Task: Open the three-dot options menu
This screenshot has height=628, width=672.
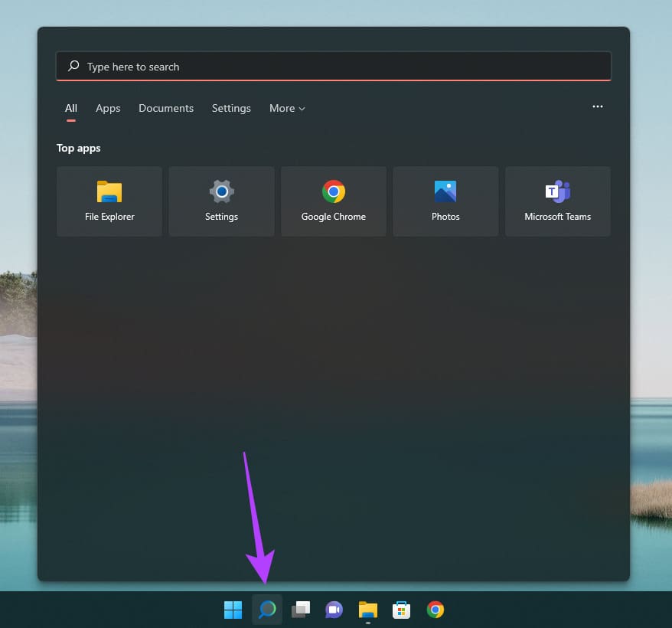Action: pyautogui.click(x=598, y=107)
